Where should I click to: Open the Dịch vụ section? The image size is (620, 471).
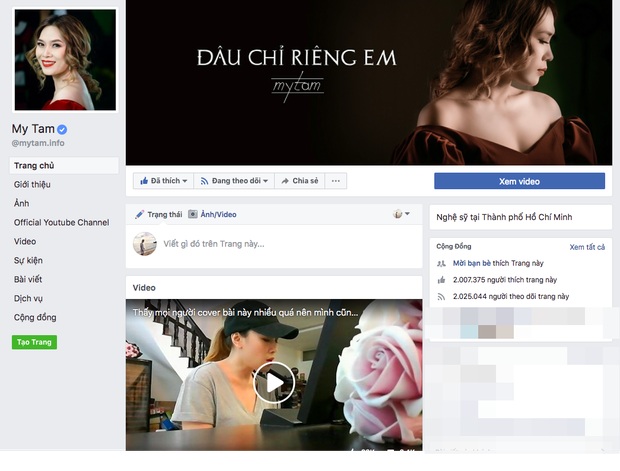28,298
